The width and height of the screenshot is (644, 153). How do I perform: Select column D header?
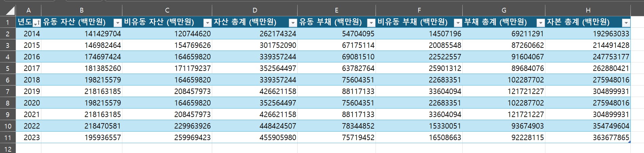pyautogui.click(x=255, y=11)
